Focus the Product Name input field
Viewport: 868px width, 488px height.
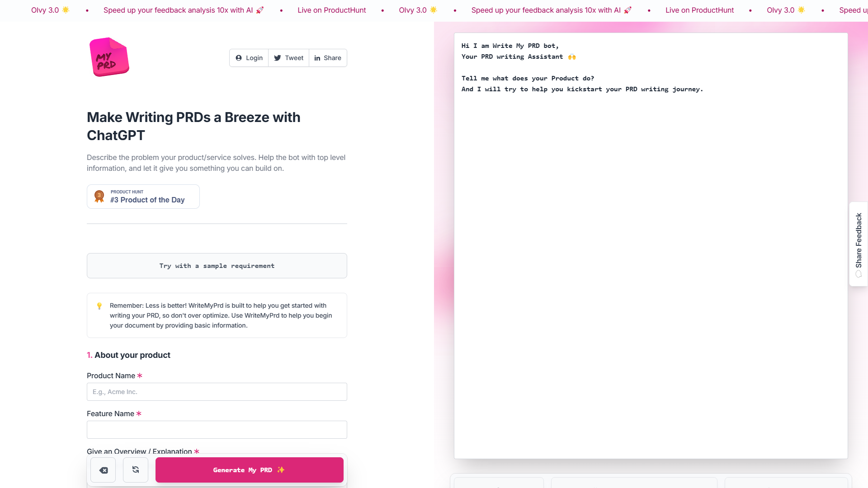(x=217, y=392)
